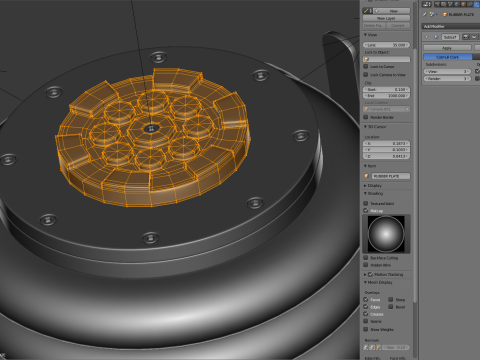Click the 3D Cursor X location field

pos(386,143)
